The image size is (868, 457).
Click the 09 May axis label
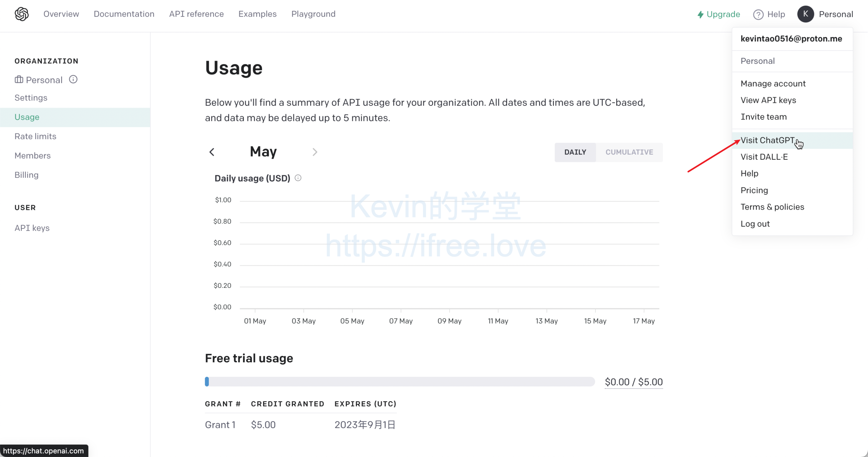tap(449, 321)
